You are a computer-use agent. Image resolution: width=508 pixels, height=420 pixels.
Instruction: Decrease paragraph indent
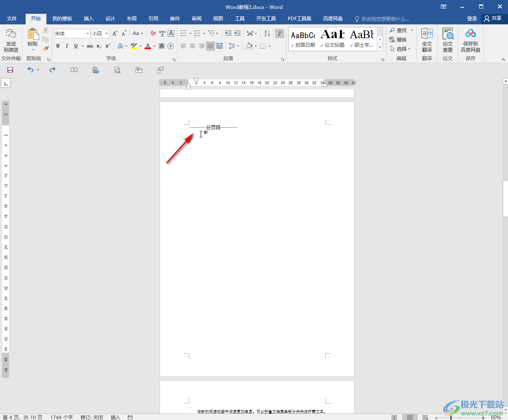click(228, 33)
